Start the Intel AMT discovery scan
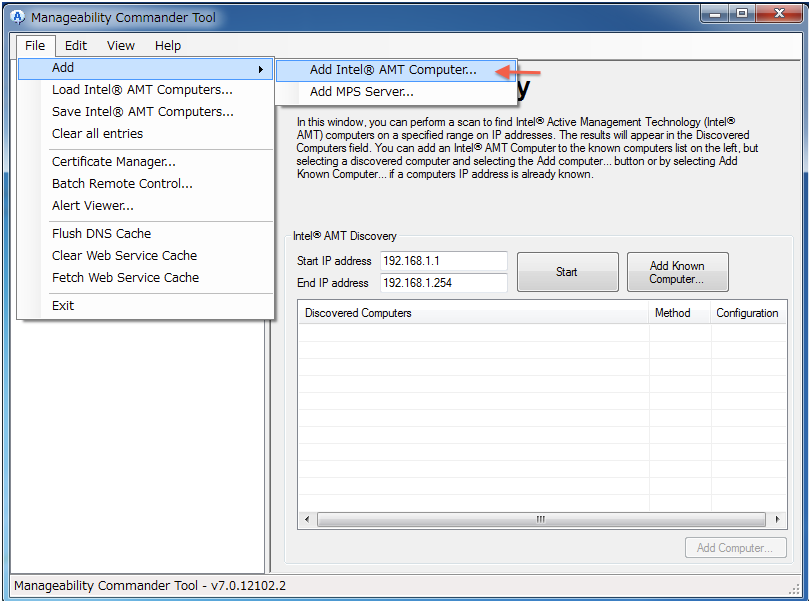Viewport: 809px width, 601px height. [568, 272]
